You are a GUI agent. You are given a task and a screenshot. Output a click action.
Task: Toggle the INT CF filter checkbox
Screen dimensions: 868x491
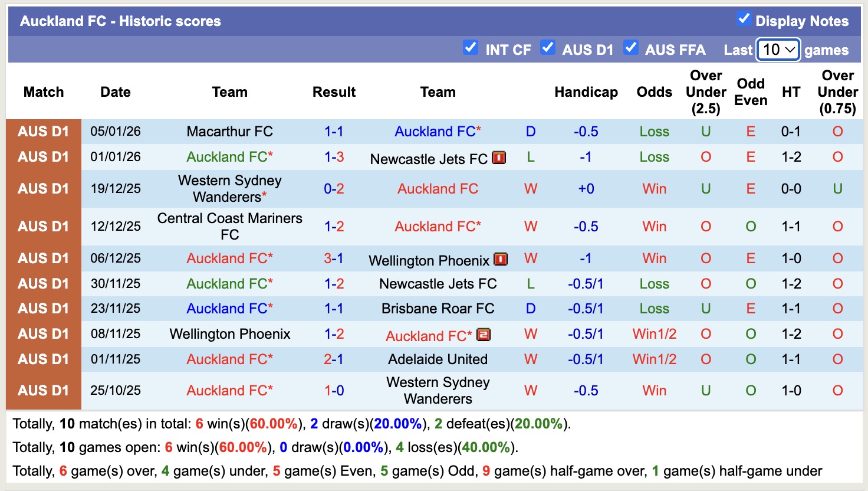[x=470, y=48]
